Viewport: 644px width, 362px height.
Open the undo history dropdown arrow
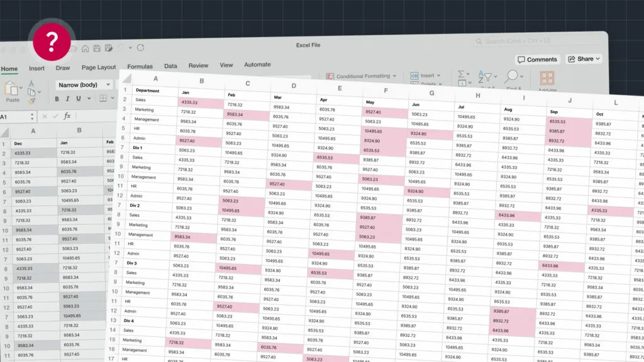[x=130, y=48]
